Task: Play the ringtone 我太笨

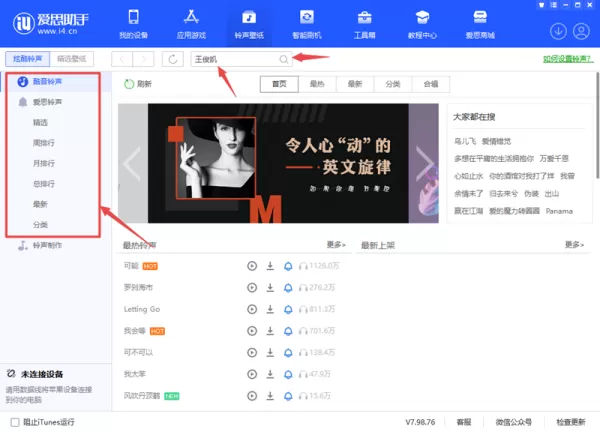Action: [x=252, y=374]
